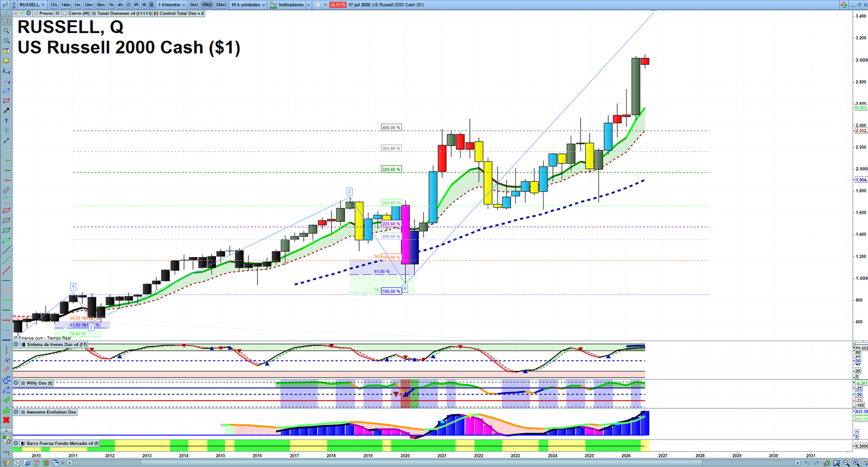Toggle the Precio checkbox

point(36,14)
